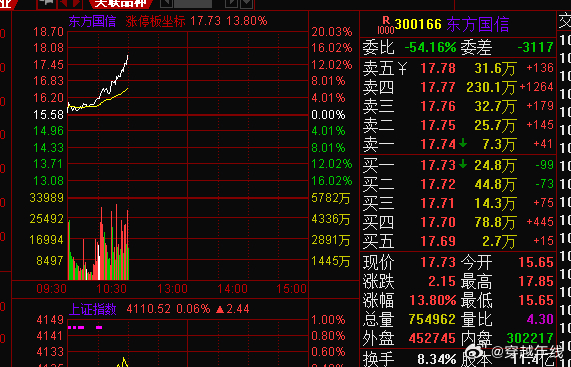Click the gray horizontal scrollbar thumb at top
Screen dimensions: 571x367
click(193, 3)
